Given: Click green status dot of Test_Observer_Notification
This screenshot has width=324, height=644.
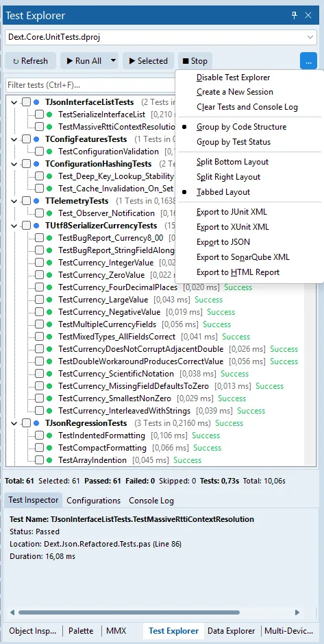Looking at the screenshot, I should [x=49, y=213].
